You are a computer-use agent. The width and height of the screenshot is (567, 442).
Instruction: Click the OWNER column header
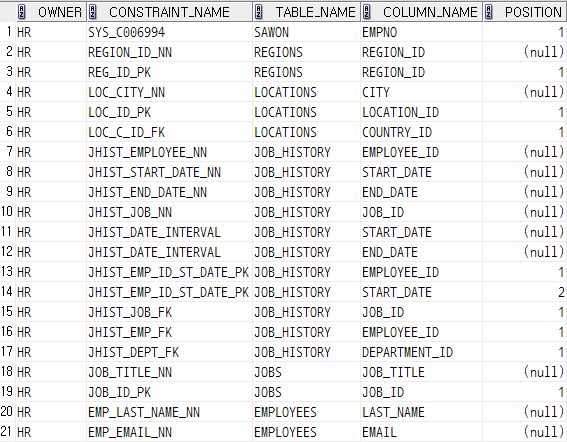[51, 12]
